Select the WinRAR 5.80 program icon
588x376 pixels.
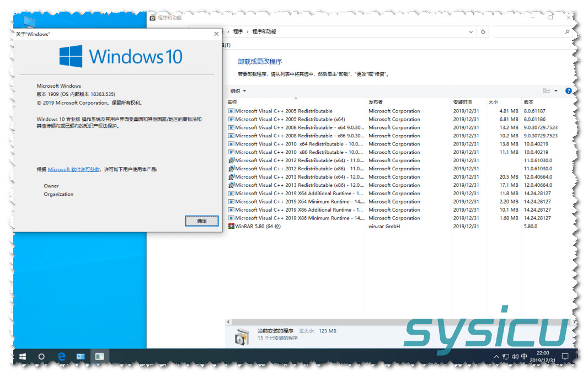pyautogui.click(x=231, y=227)
